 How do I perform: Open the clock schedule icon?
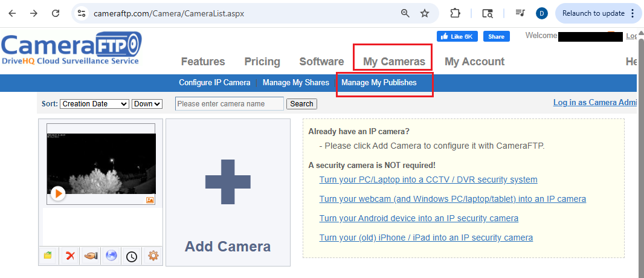[132, 256]
